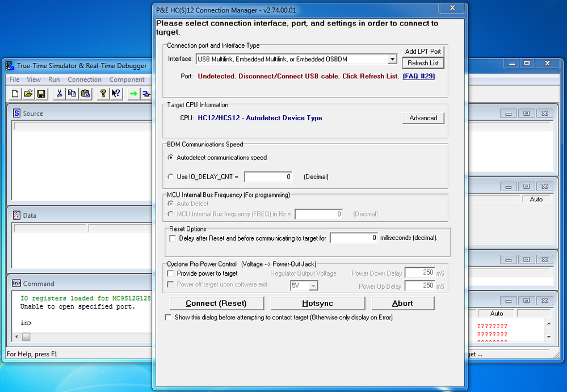Viewport: 567px width, 392px height.
Task: Click the Data pane icon
Action: (x=16, y=216)
